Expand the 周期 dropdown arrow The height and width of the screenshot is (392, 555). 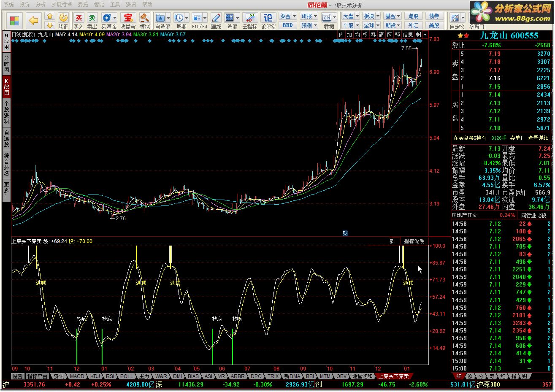[187, 18]
